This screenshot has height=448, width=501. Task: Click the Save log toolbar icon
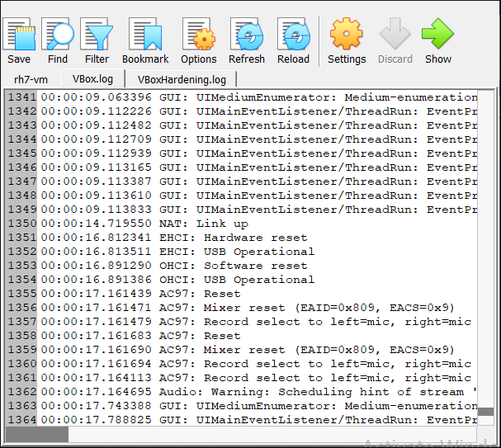[x=19, y=41]
